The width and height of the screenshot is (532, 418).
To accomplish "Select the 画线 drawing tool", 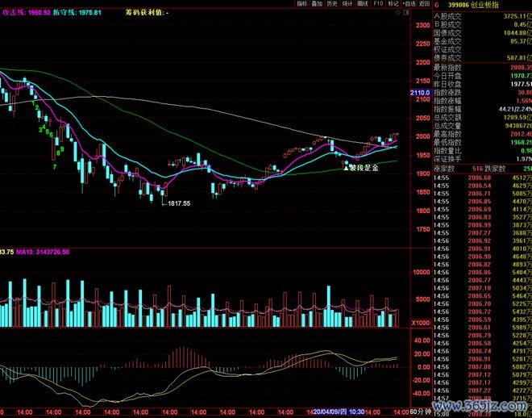I will pyautogui.click(x=362, y=4).
